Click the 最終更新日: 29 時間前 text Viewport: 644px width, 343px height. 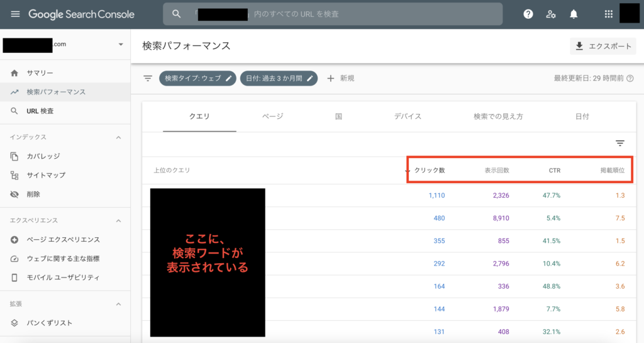tap(589, 78)
